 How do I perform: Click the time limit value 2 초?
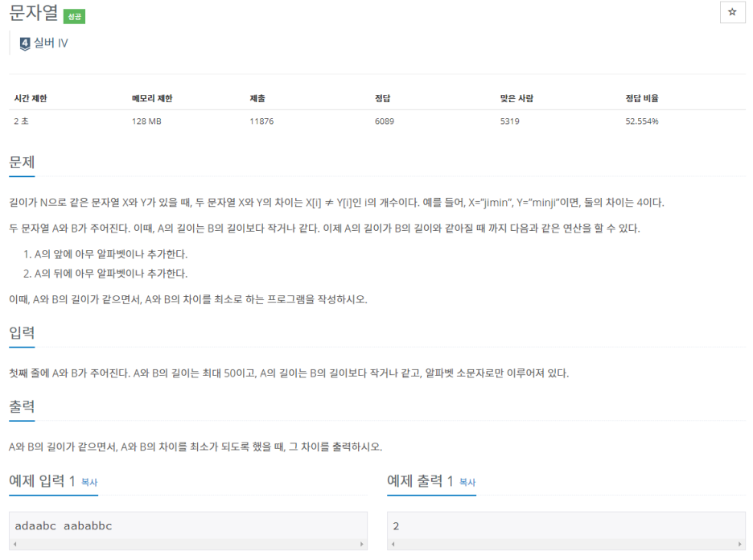pos(21,121)
